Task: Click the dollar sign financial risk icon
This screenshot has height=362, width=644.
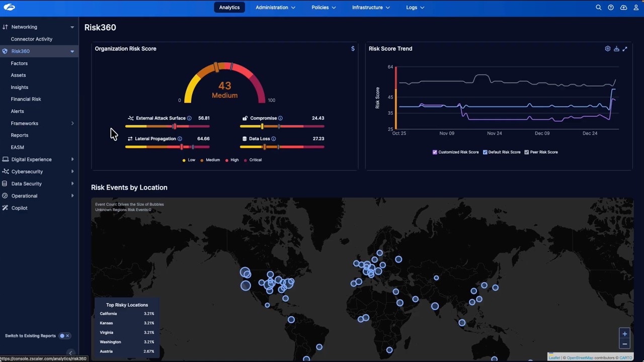Action: tap(353, 49)
